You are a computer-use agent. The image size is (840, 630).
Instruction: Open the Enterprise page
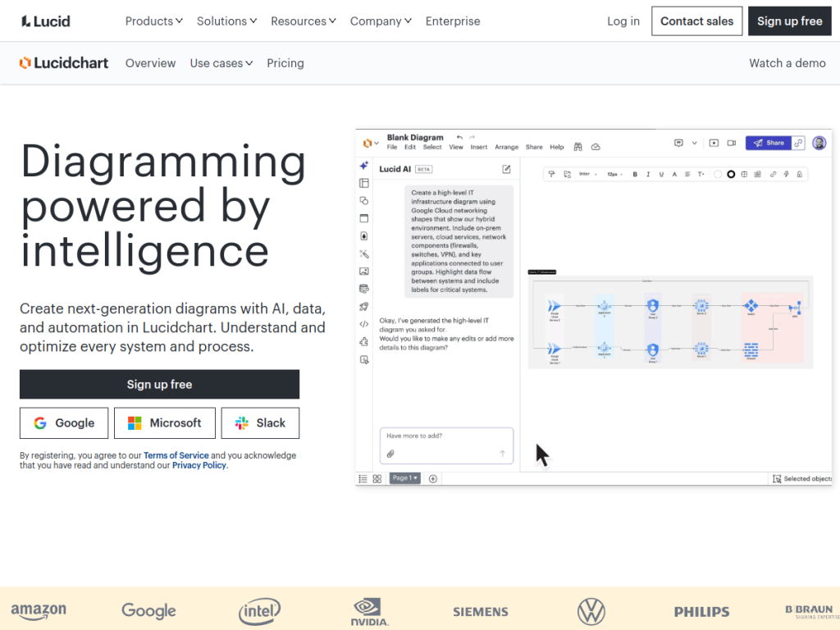[x=453, y=21]
